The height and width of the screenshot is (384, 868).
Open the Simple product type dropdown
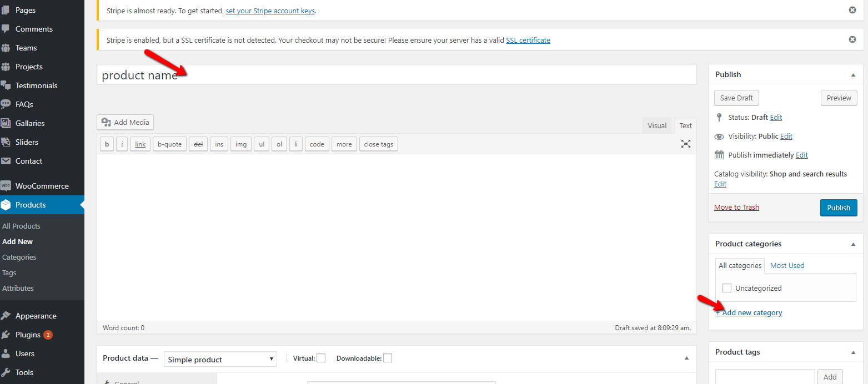pos(220,359)
